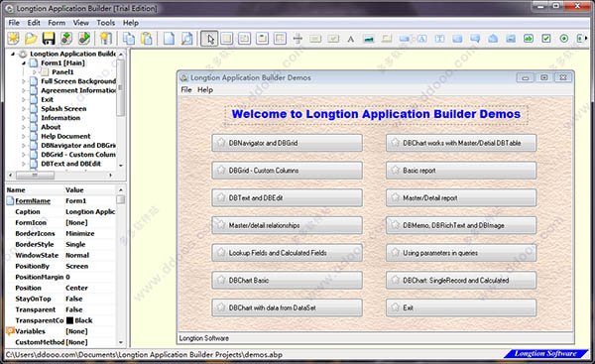Viewport: 595px width, 364px height.
Task: Click the DBChart Basic button
Action: (x=287, y=281)
